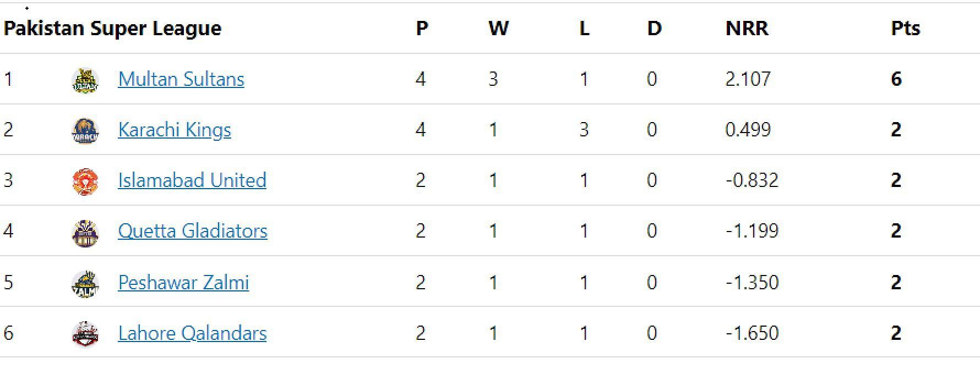Click Multan Sultans' points value of 6
This screenshot has width=980, height=380.
pyautogui.click(x=896, y=79)
